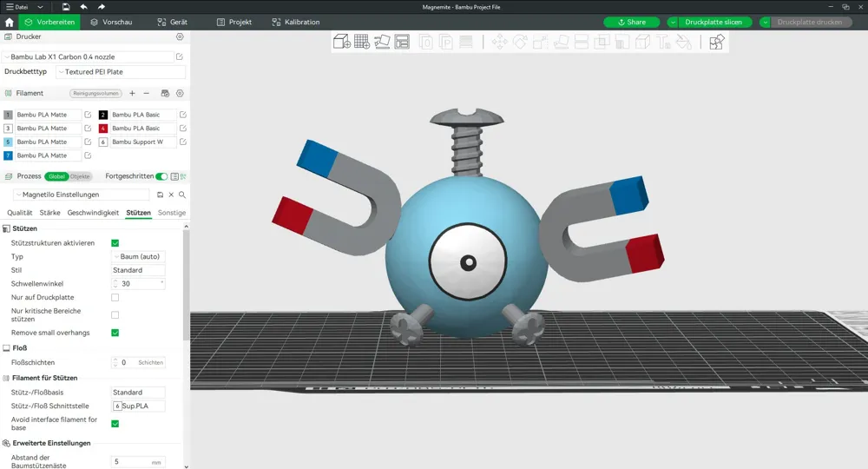Click filament 7 blue color swatch
The width and height of the screenshot is (868, 469).
coord(8,155)
